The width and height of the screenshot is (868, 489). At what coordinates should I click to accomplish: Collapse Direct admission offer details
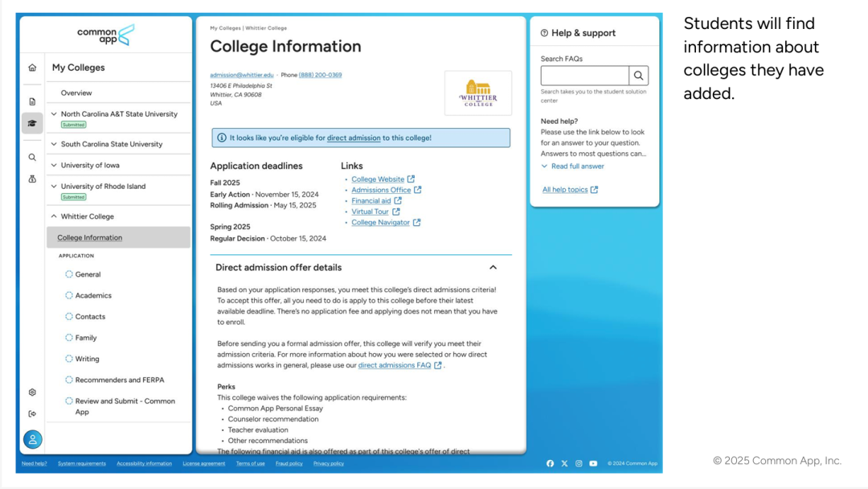[493, 268]
